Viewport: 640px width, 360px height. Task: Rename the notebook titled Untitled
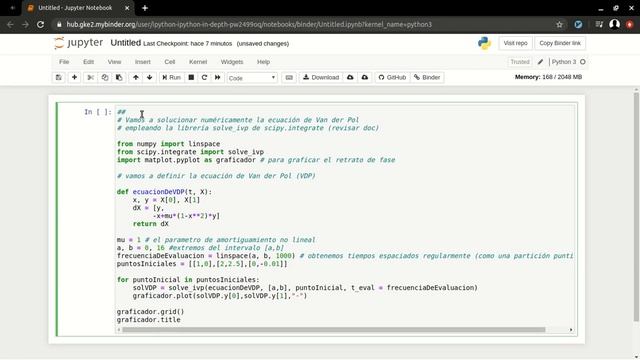tap(126, 43)
